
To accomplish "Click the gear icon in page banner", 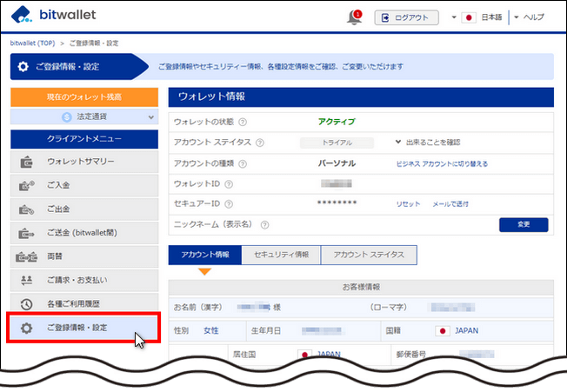I will click(x=23, y=66).
